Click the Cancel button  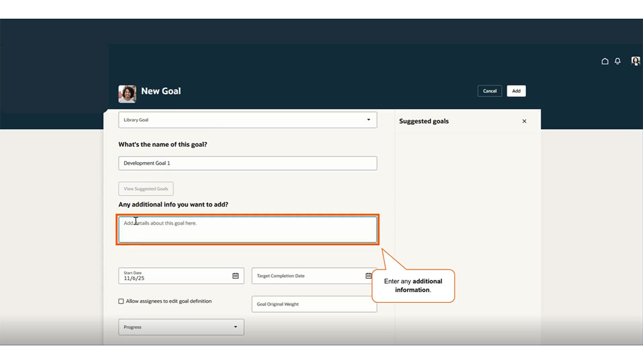[489, 90]
